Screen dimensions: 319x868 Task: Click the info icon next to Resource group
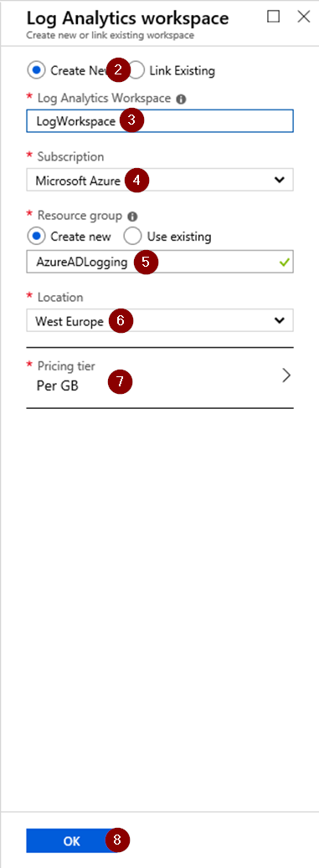point(132,217)
